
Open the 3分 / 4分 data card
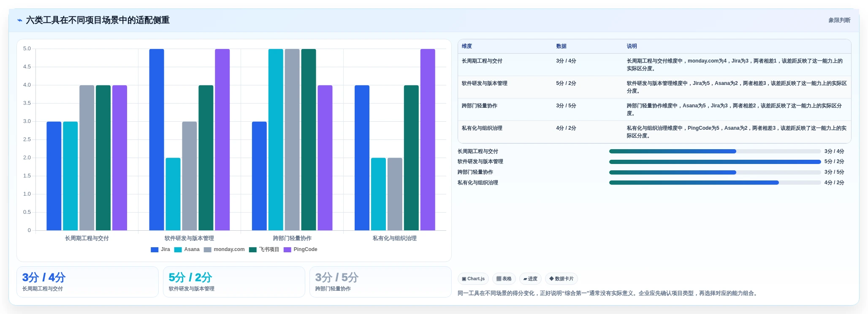pos(87,282)
